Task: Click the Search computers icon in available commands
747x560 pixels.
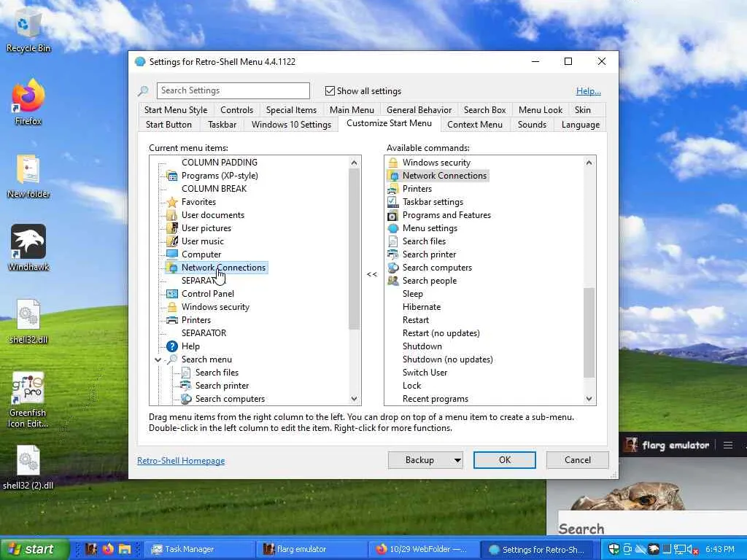Action: point(393,268)
